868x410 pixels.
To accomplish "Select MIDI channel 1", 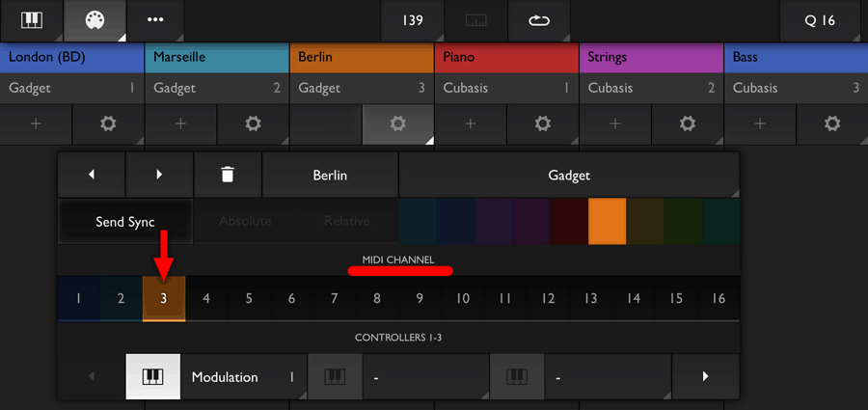I will 79,299.
